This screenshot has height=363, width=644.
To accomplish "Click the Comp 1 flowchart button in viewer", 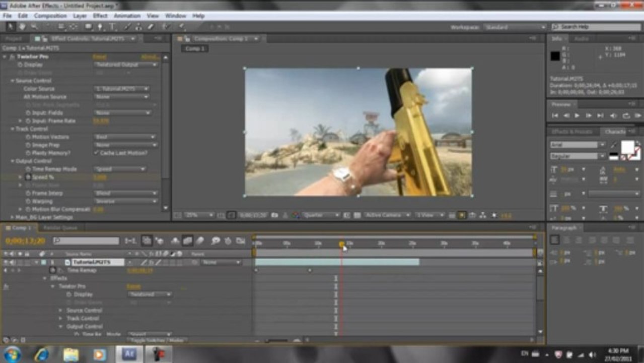I will [195, 48].
